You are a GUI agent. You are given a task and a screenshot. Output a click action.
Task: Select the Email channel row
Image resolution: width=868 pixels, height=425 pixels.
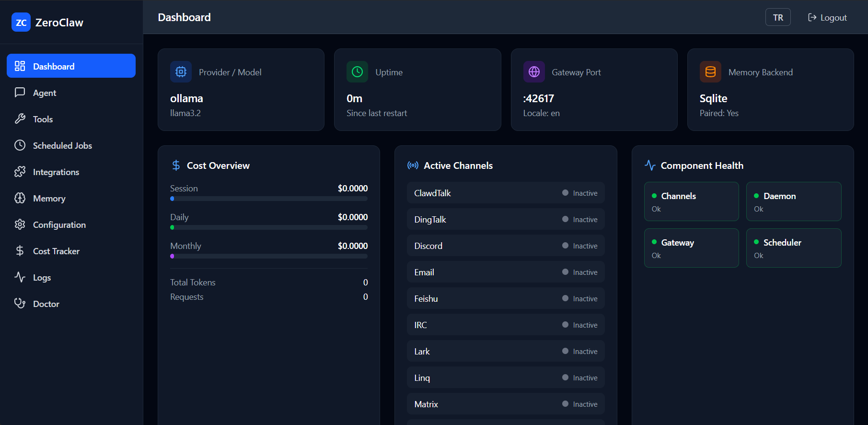click(x=506, y=272)
